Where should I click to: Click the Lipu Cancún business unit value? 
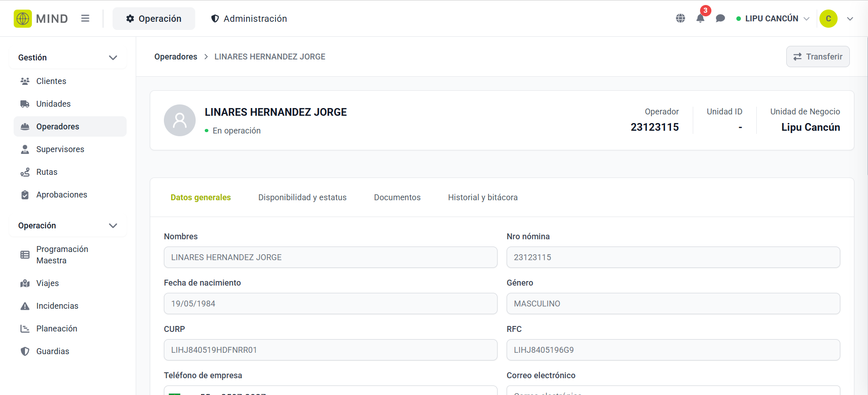tap(810, 127)
